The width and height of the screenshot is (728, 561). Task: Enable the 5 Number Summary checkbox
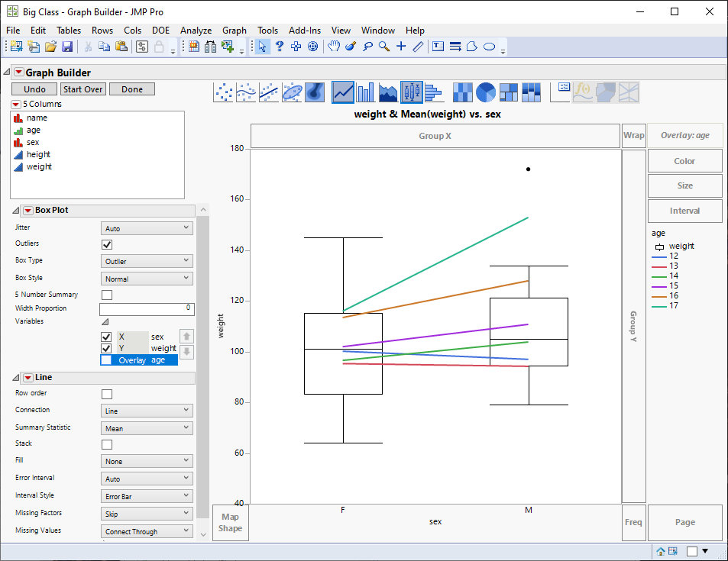point(107,295)
